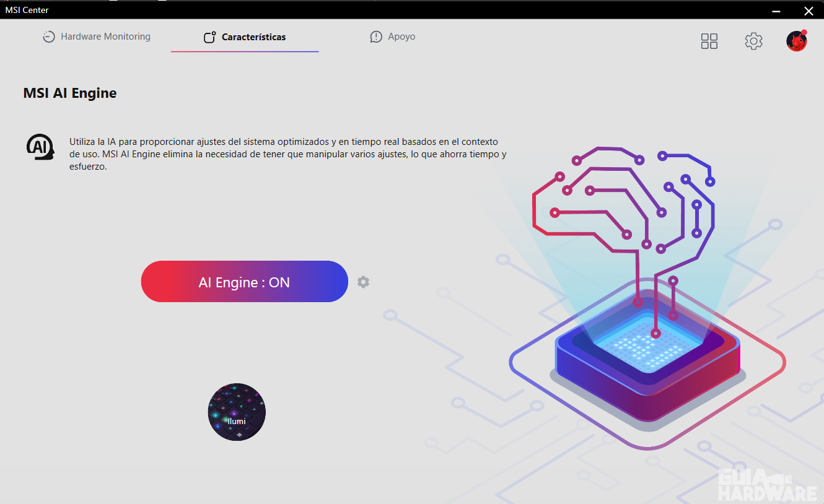Screen dimensions: 824x504
Task: Toggle the AI Engine : ON button
Action: (x=245, y=282)
